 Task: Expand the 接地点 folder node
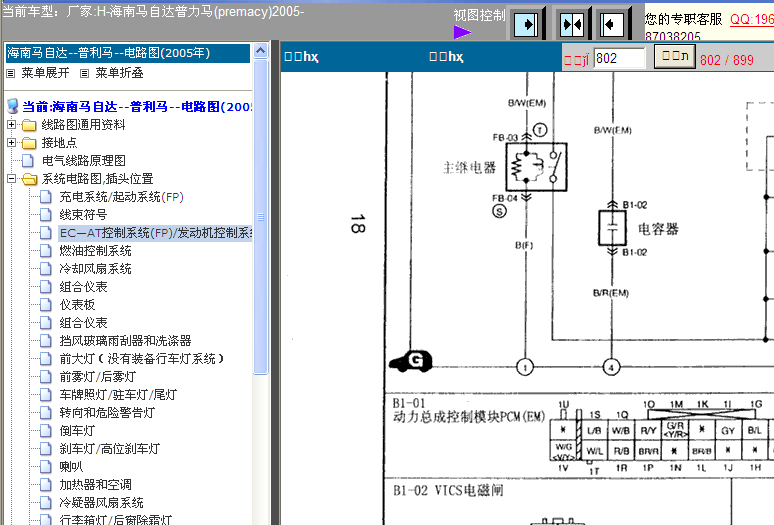[x=12, y=143]
